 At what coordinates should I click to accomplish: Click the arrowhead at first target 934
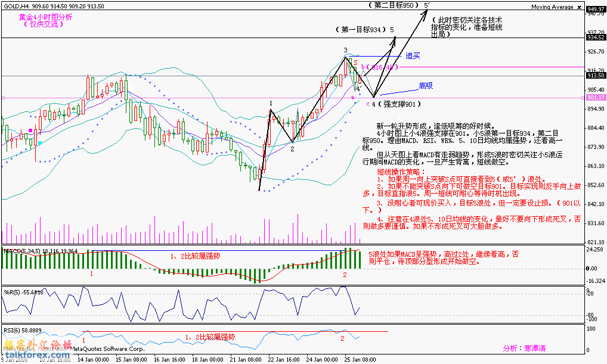point(394,39)
